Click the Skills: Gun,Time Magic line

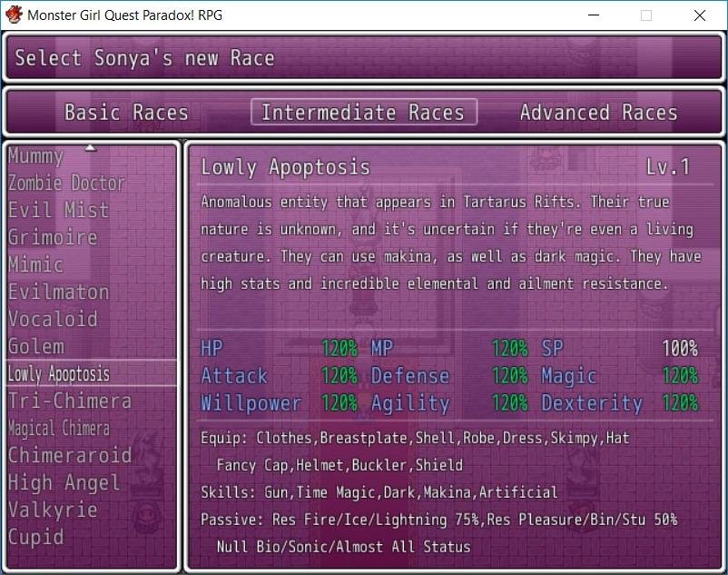[379, 492]
